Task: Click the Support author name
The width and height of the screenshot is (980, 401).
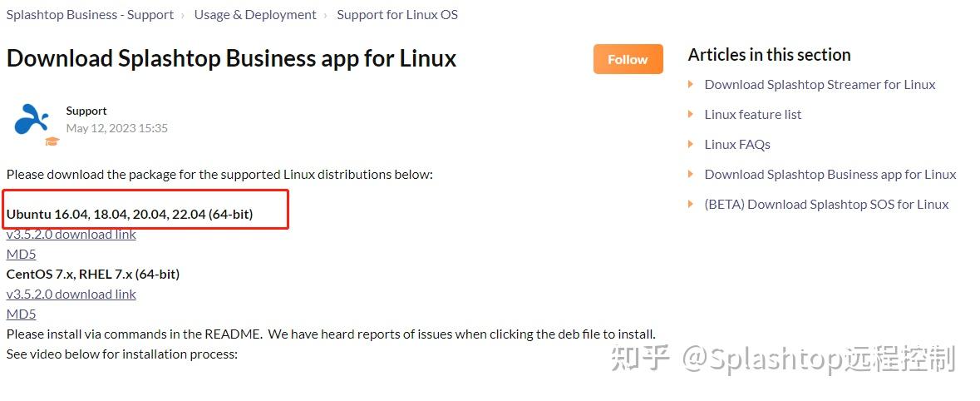Action: (86, 111)
